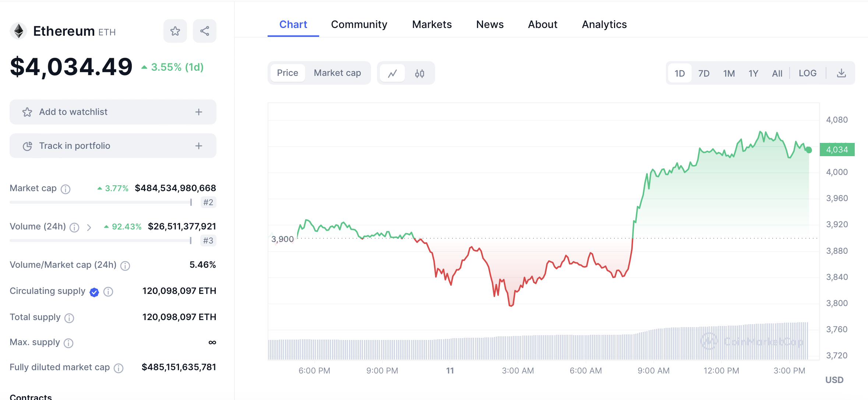Select the 7D time range
This screenshot has height=400, width=868.
(x=704, y=73)
